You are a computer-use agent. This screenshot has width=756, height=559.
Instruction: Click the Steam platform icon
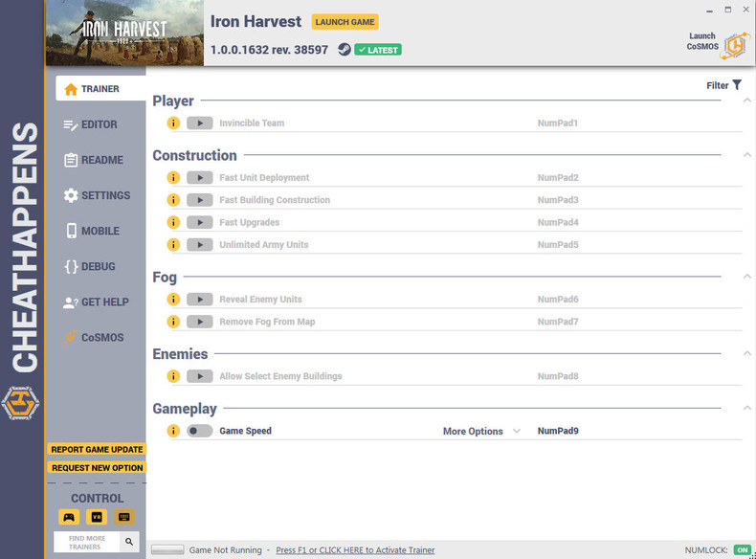coord(345,49)
